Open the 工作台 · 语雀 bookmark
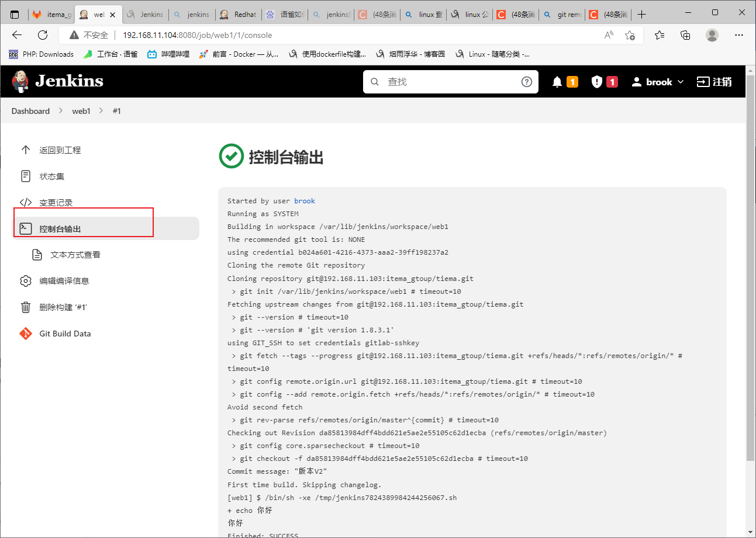756x538 pixels. coord(111,54)
